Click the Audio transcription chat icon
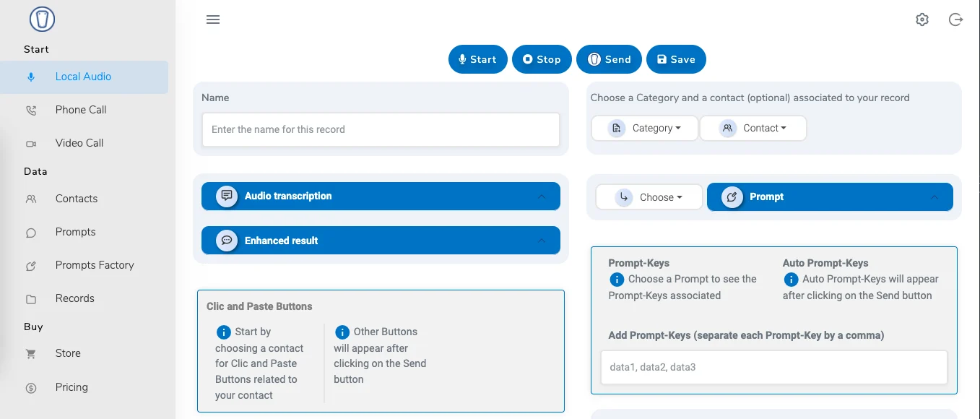Image resolution: width=980 pixels, height=419 pixels. click(227, 196)
